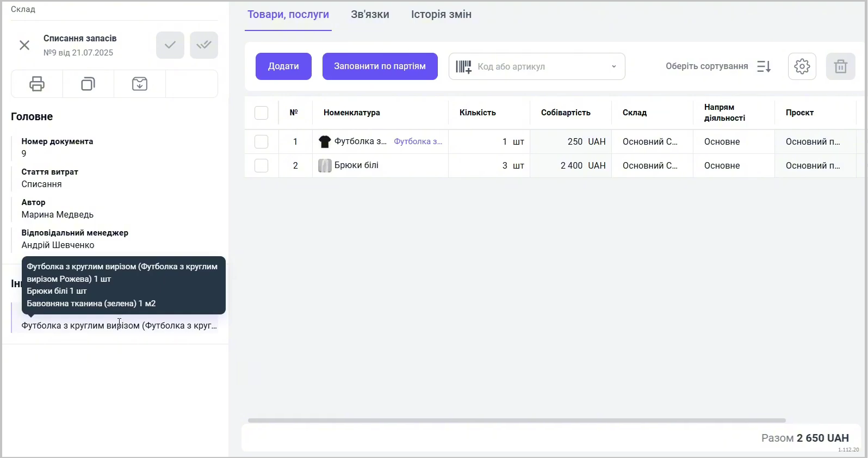868x458 pixels.
Task: Click the copy document icon
Action: pos(88,84)
